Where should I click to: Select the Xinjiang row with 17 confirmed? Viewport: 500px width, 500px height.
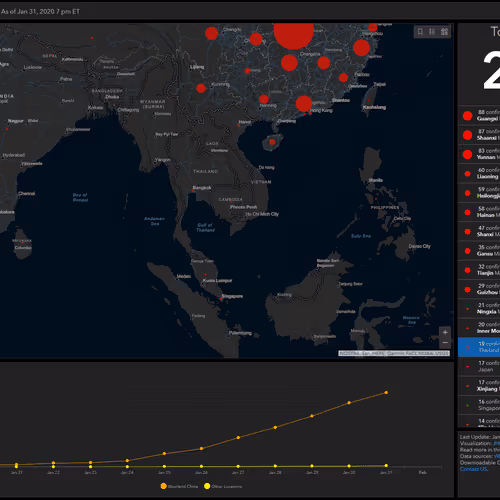coord(479,386)
